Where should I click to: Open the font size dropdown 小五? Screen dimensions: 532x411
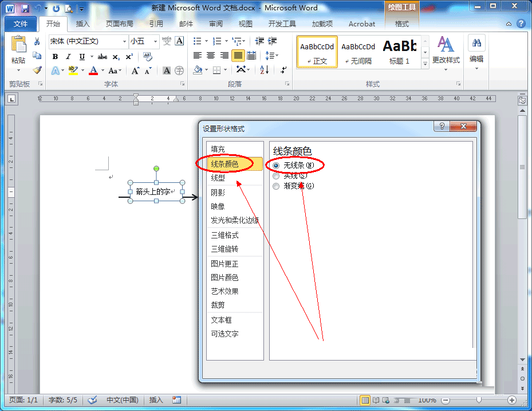[x=156, y=41]
